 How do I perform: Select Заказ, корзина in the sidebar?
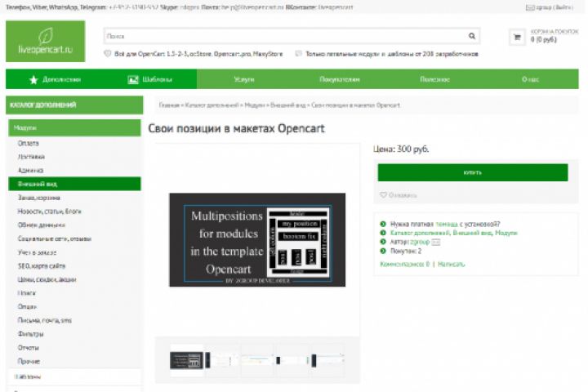(38, 198)
